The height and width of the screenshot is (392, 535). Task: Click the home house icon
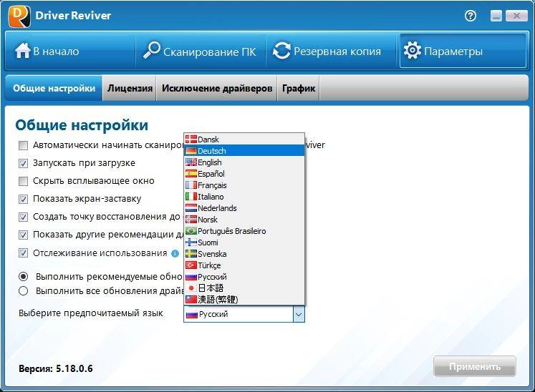coord(22,51)
